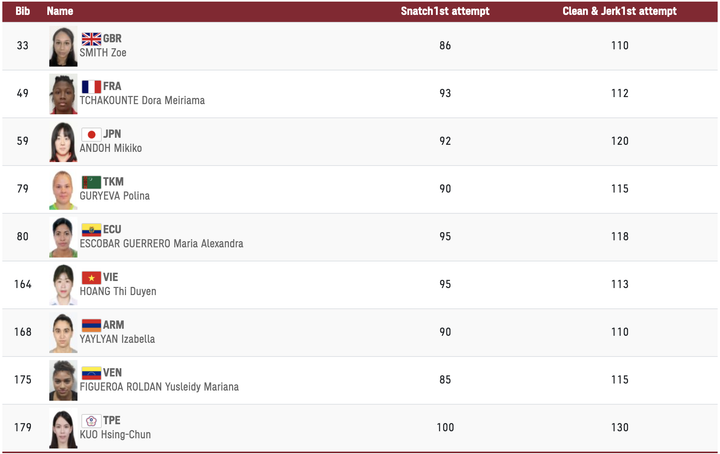Click the Snatch 1st attempt column header
Image resolution: width=720 pixels, height=454 pixels.
445,11
